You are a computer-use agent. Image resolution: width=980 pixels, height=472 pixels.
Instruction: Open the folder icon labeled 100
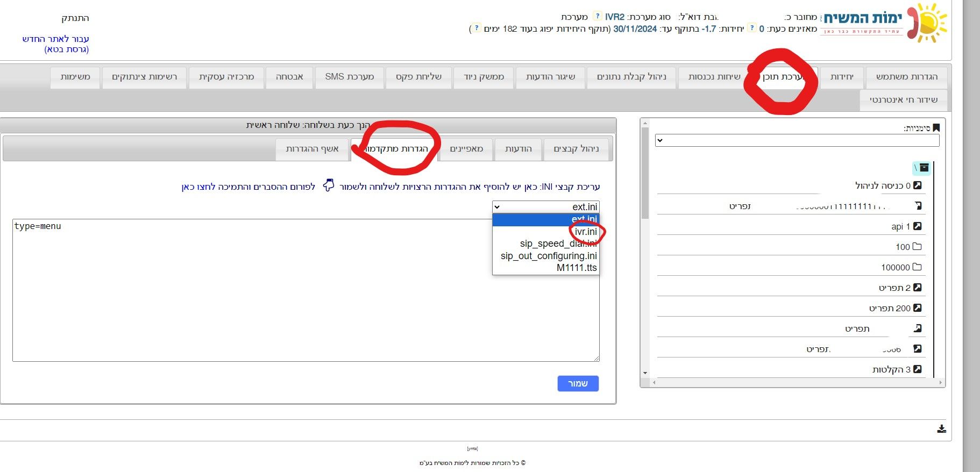tap(918, 247)
